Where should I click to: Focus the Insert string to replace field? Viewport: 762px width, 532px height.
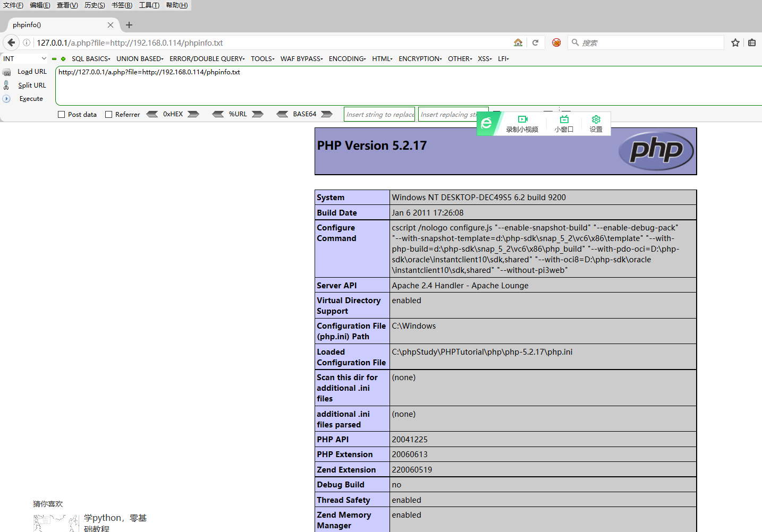tap(380, 114)
